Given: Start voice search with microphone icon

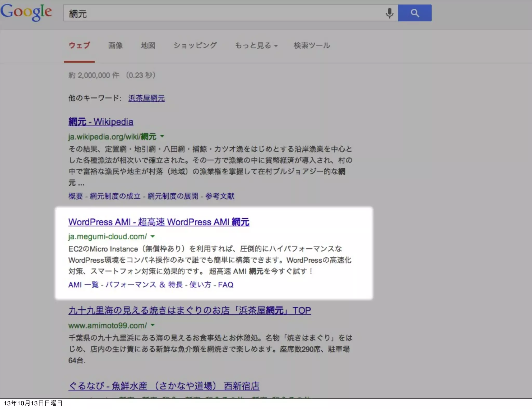Looking at the screenshot, I should point(389,13).
